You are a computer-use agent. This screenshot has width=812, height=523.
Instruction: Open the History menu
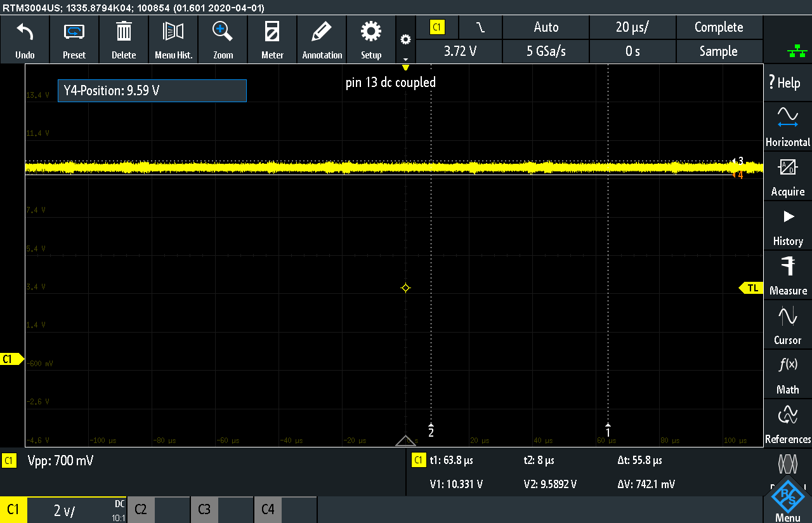(x=787, y=225)
